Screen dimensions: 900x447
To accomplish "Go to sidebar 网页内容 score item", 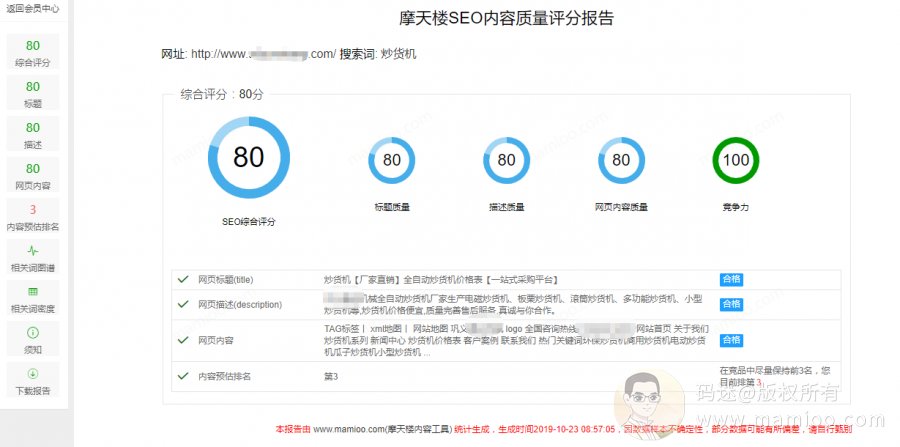I will (x=33, y=176).
